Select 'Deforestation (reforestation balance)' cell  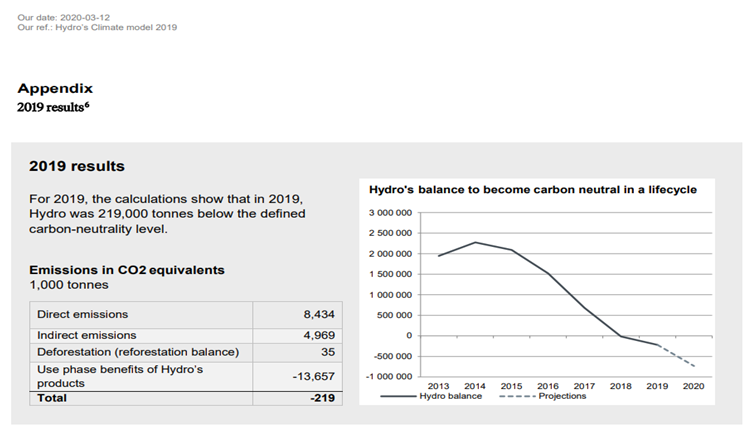tap(141, 352)
